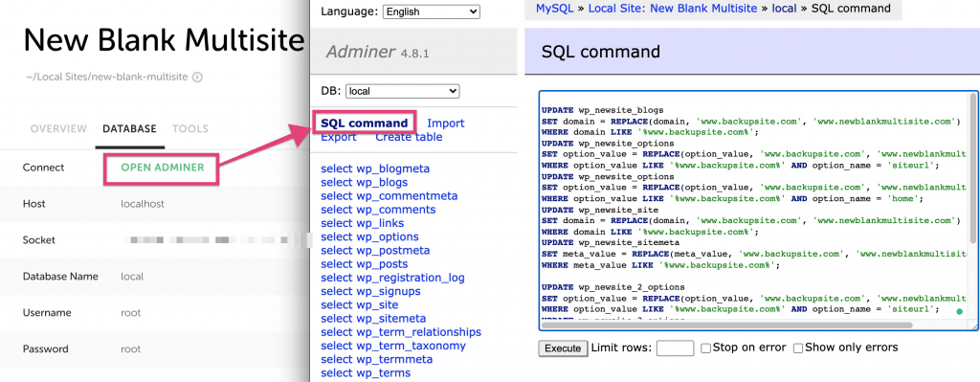This screenshot has height=382, width=980.
Task: Click the Export link
Action: [x=339, y=137]
